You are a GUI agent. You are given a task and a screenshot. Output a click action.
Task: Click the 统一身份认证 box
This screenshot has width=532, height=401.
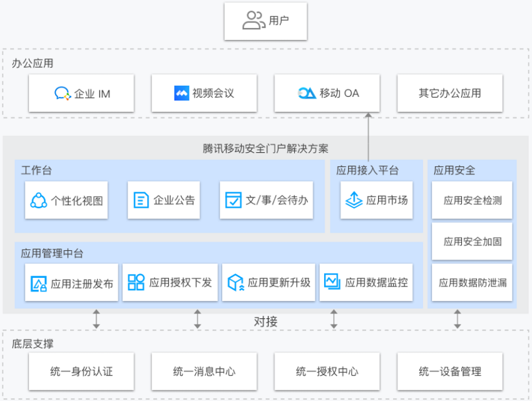[81, 372]
